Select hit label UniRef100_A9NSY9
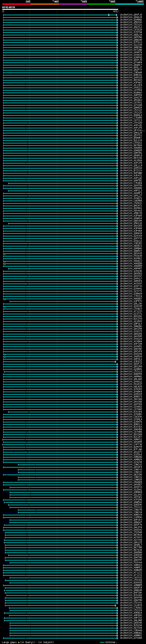The width and height of the screenshot is (146, 644). (x=131, y=515)
